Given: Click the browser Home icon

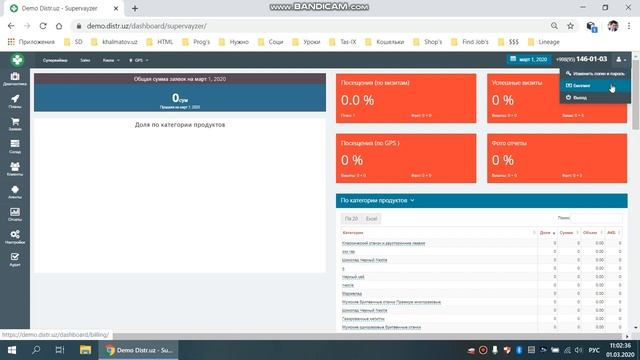Looking at the screenshot, I should (x=59, y=26).
